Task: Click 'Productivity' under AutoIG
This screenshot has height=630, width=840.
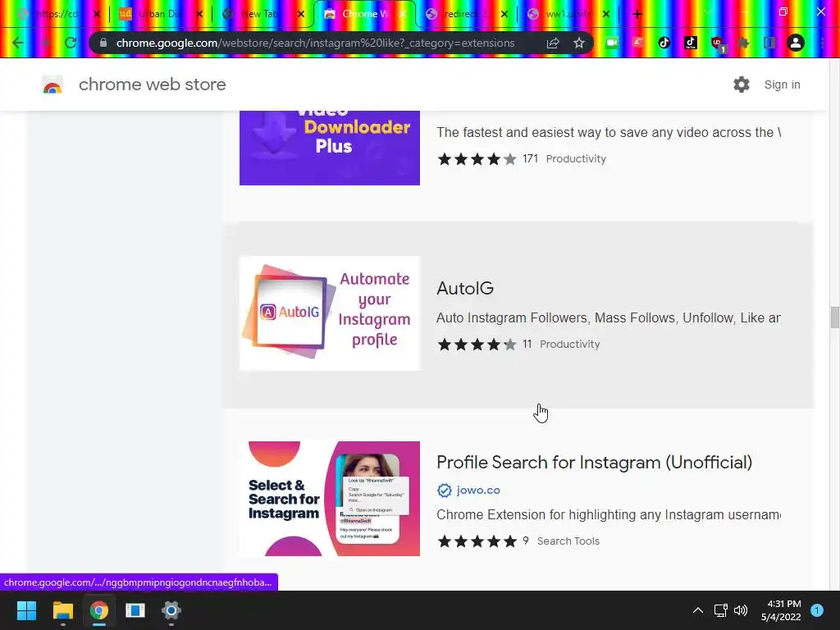Action: coord(569,345)
